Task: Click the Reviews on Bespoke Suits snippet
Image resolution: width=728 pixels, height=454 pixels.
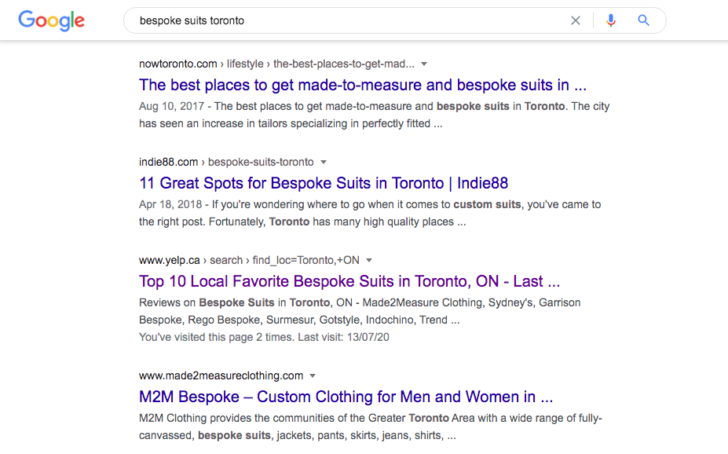Action: pyautogui.click(x=360, y=311)
